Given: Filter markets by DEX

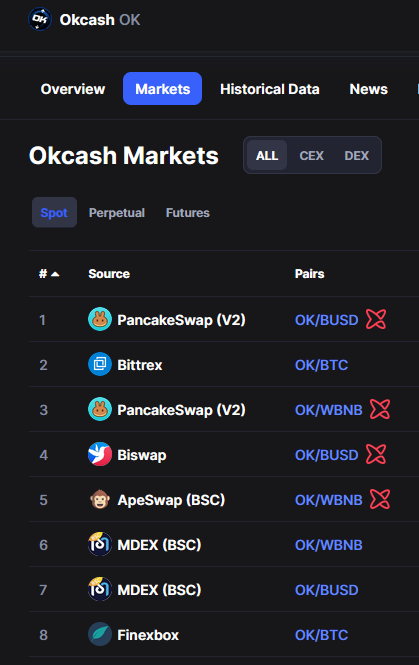Looking at the screenshot, I should coord(357,155).
